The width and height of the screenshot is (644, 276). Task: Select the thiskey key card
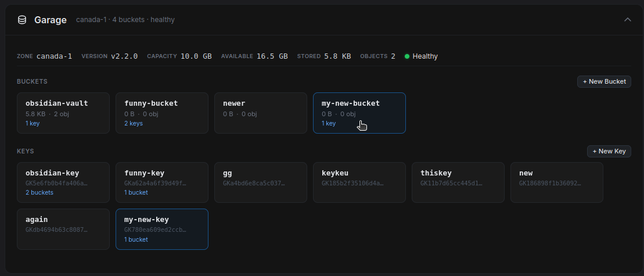458,182
